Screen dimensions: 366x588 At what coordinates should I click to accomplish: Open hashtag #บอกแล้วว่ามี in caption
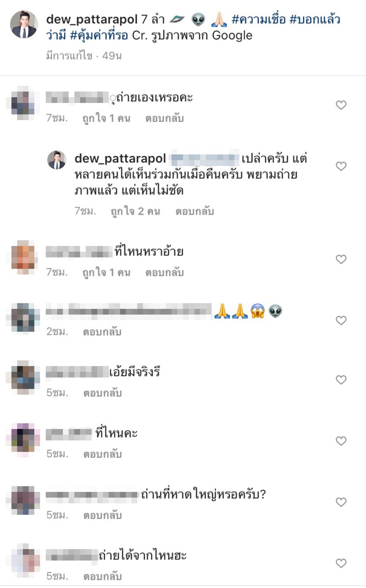(x=315, y=19)
